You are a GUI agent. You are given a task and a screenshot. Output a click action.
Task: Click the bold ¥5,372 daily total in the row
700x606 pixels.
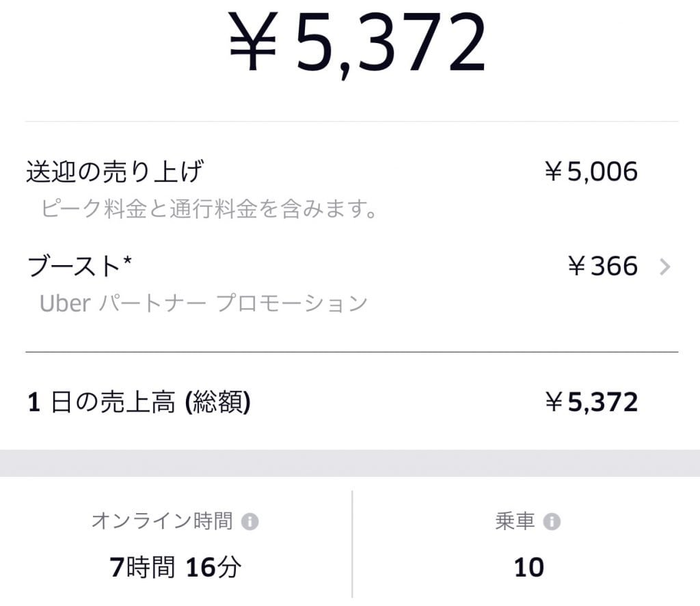(591, 402)
